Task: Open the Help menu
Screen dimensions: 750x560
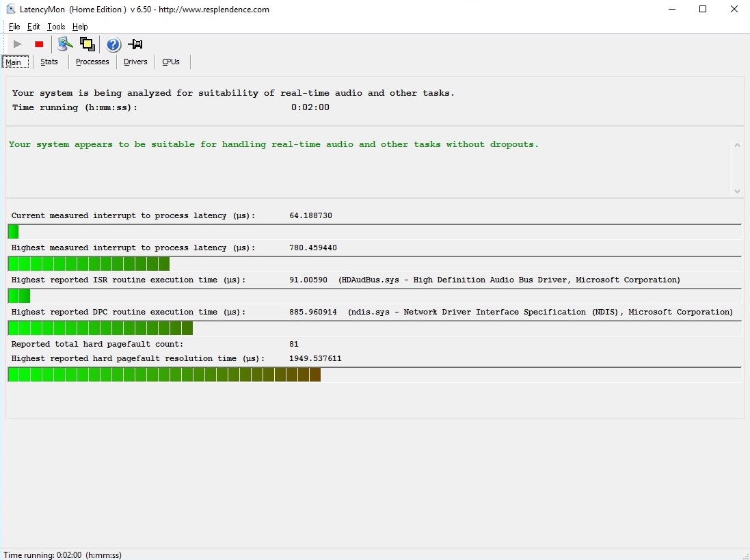Action: click(80, 27)
